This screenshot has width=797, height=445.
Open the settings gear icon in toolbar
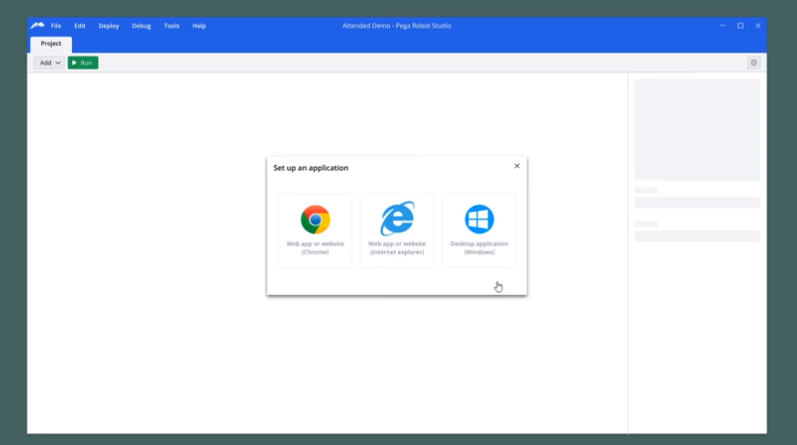754,63
